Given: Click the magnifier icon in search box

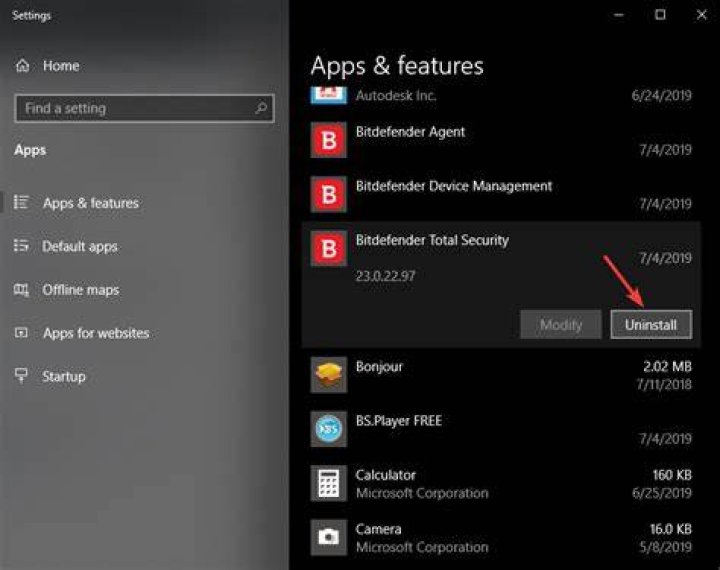Looking at the screenshot, I should pos(261,108).
